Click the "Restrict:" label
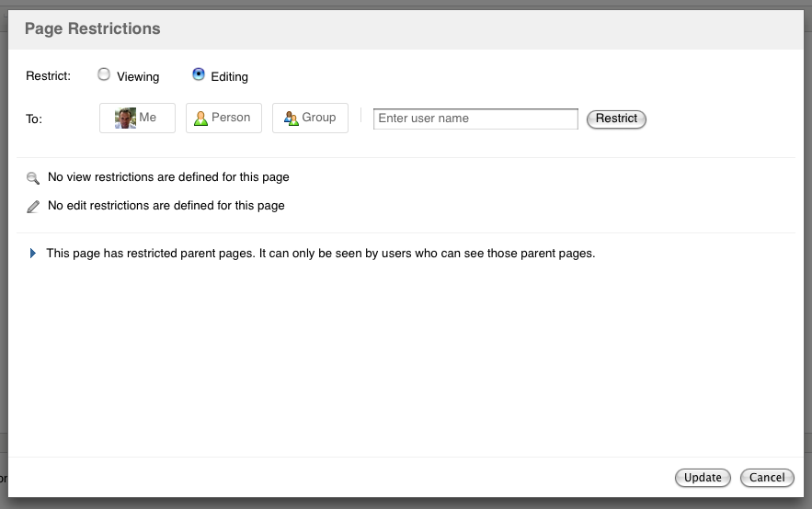 (48, 76)
